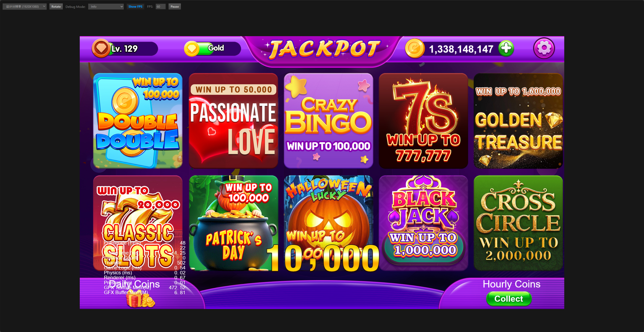Select the Golden Treasure game

coord(518,121)
